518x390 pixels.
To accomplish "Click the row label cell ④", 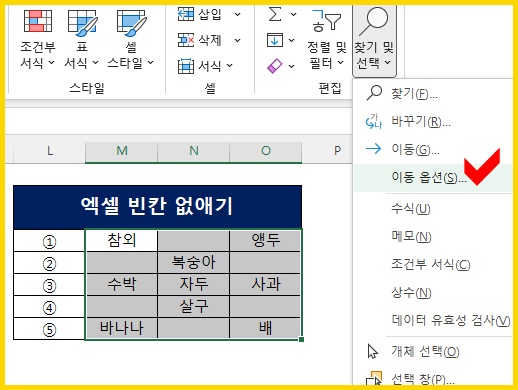I will (49, 307).
